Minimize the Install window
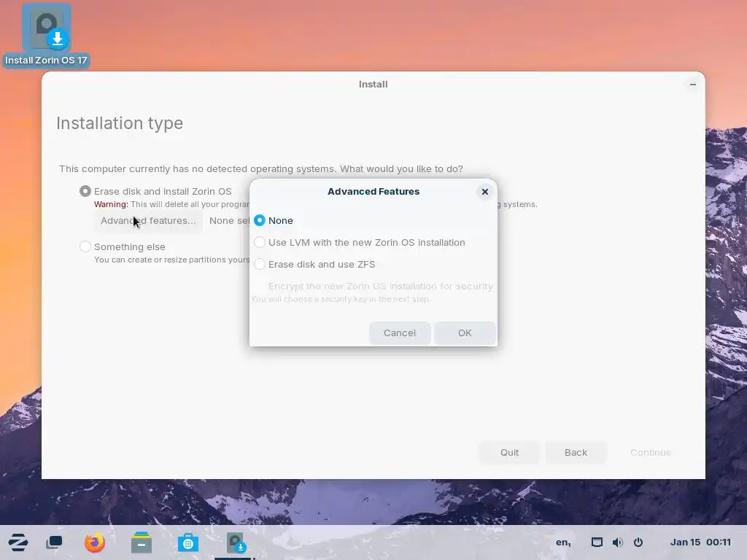 (693, 85)
